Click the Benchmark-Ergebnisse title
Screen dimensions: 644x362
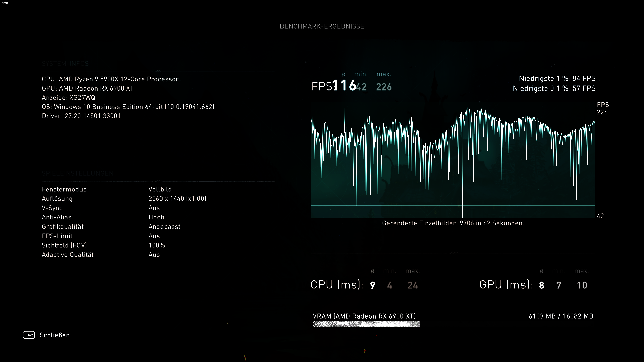point(322,26)
